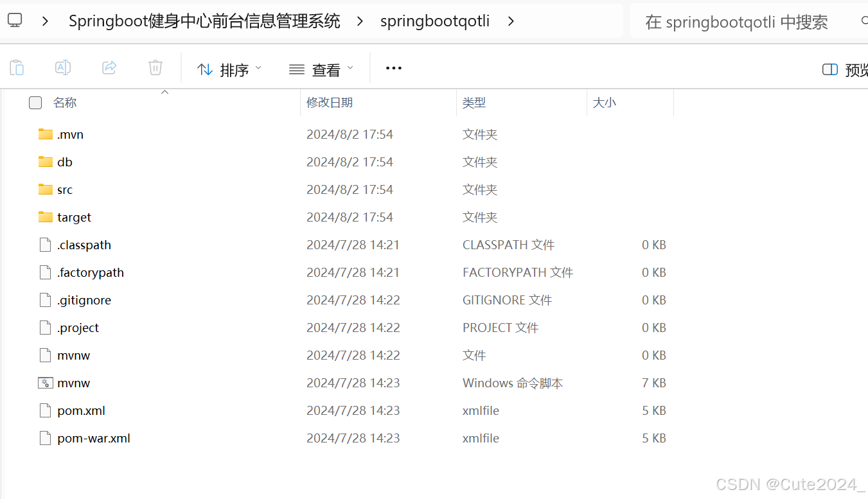Click the computer icon in the address bar
This screenshot has height=499, width=868.
(x=14, y=20)
